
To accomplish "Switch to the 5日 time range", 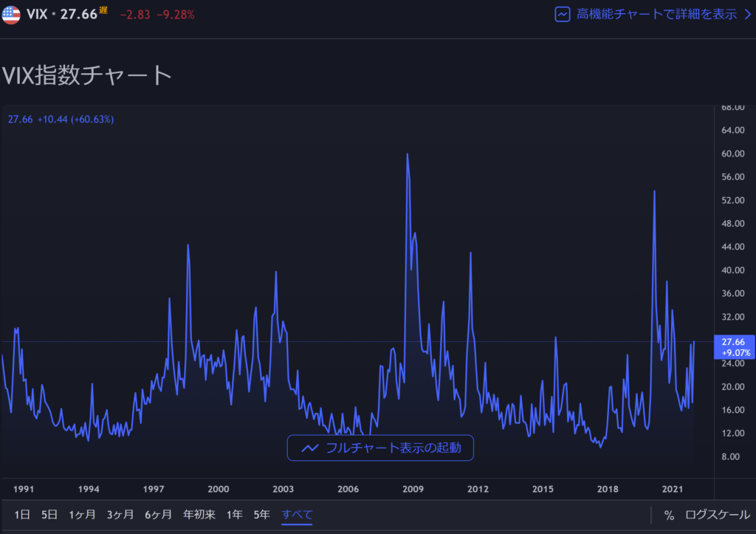I will 49,515.
